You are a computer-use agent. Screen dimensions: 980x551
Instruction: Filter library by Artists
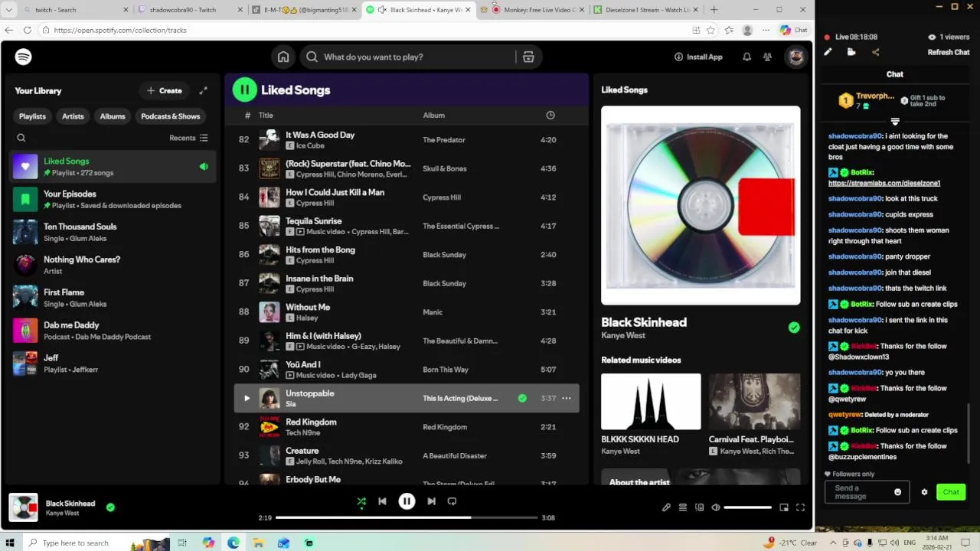click(73, 116)
